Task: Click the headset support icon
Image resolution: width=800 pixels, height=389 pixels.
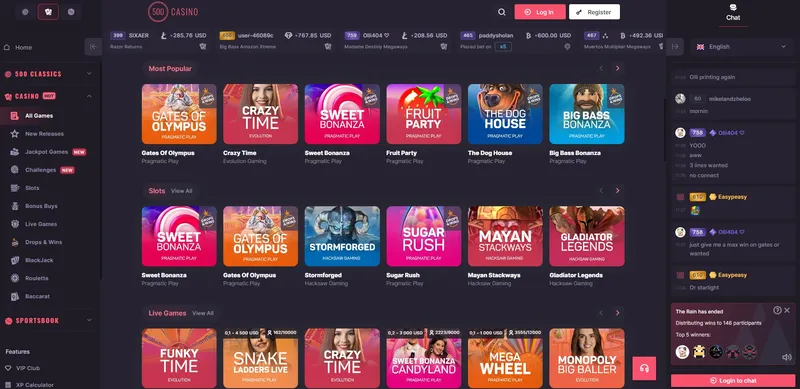Action: [644, 369]
